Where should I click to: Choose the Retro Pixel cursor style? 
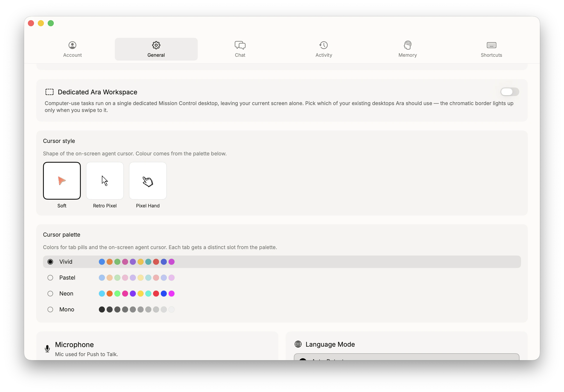(105, 181)
